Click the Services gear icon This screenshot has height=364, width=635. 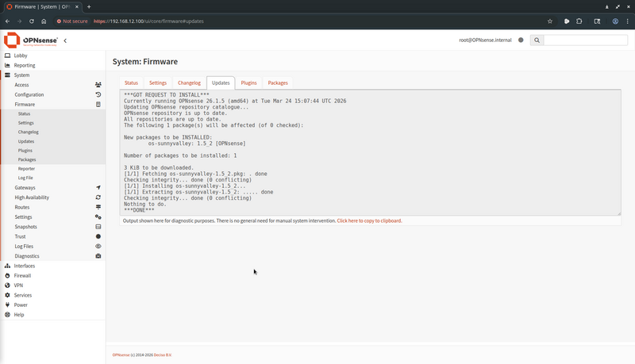(x=7, y=295)
